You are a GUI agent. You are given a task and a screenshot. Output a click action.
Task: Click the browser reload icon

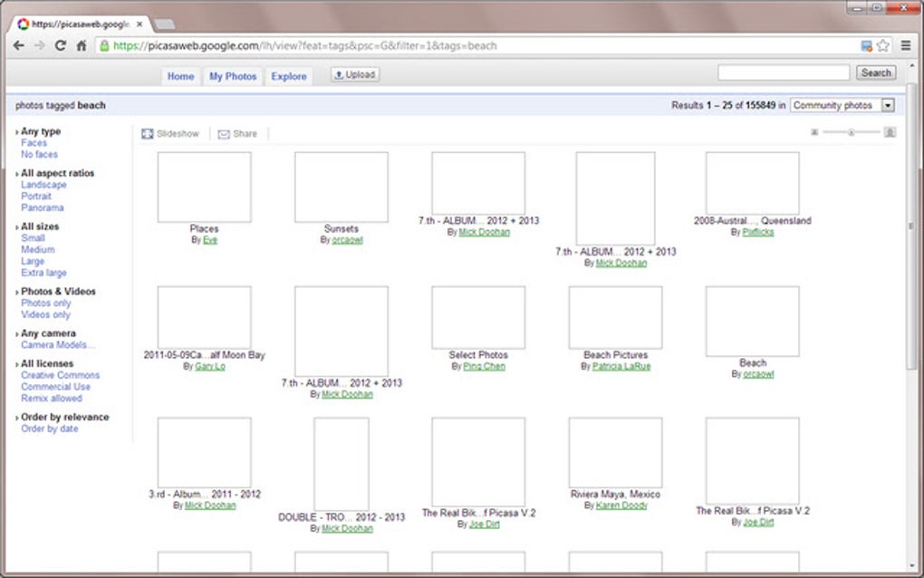pyautogui.click(x=60, y=43)
